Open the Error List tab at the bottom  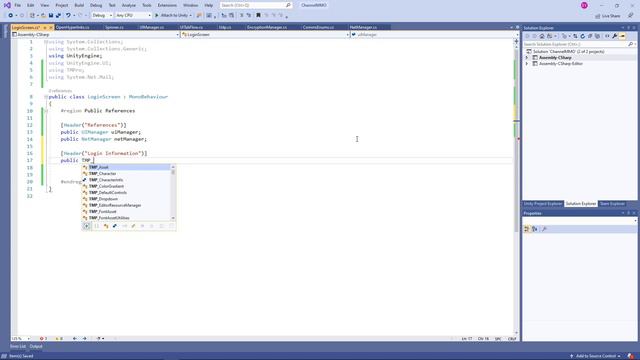tap(18, 347)
